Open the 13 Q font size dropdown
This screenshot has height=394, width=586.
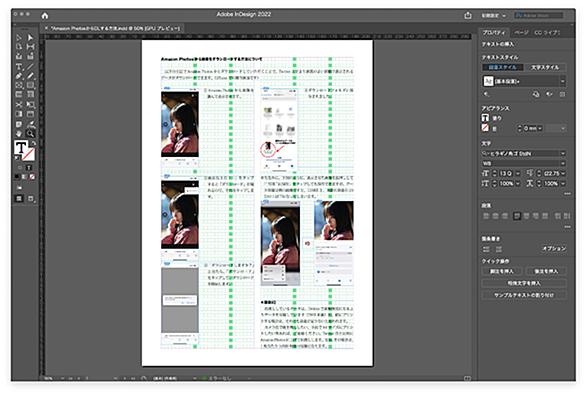518,173
